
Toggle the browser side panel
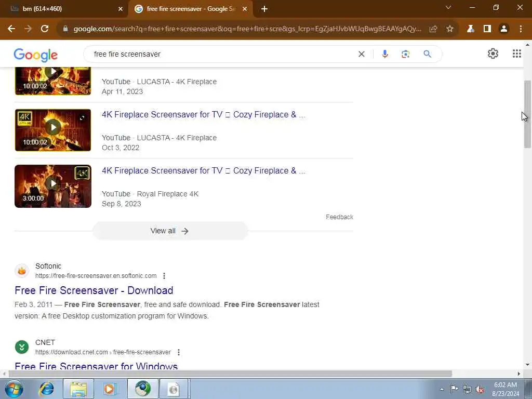coord(487,29)
